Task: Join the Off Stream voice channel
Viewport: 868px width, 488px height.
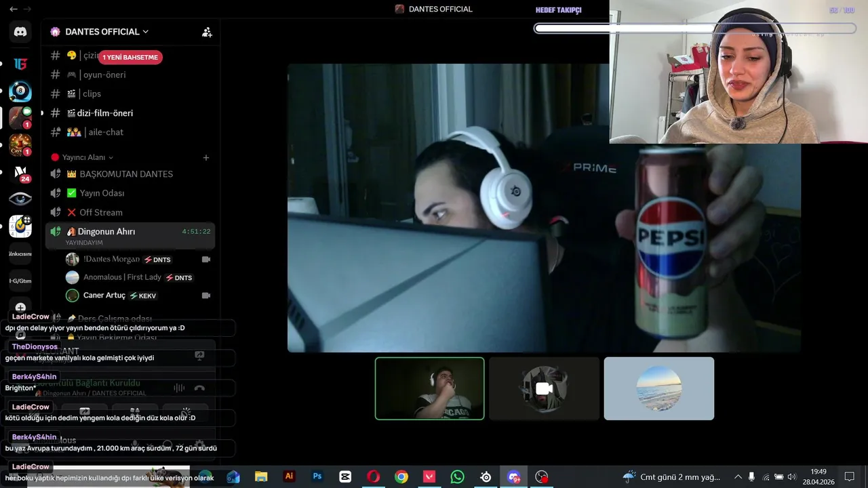Action: (x=130, y=212)
